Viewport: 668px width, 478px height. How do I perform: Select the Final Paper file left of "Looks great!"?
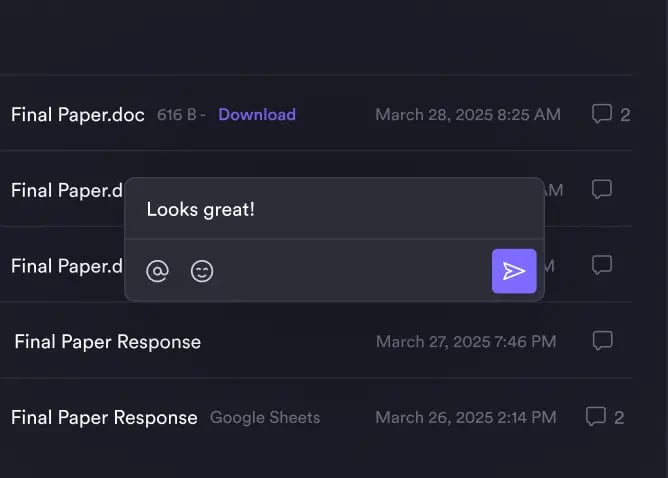click(x=66, y=190)
